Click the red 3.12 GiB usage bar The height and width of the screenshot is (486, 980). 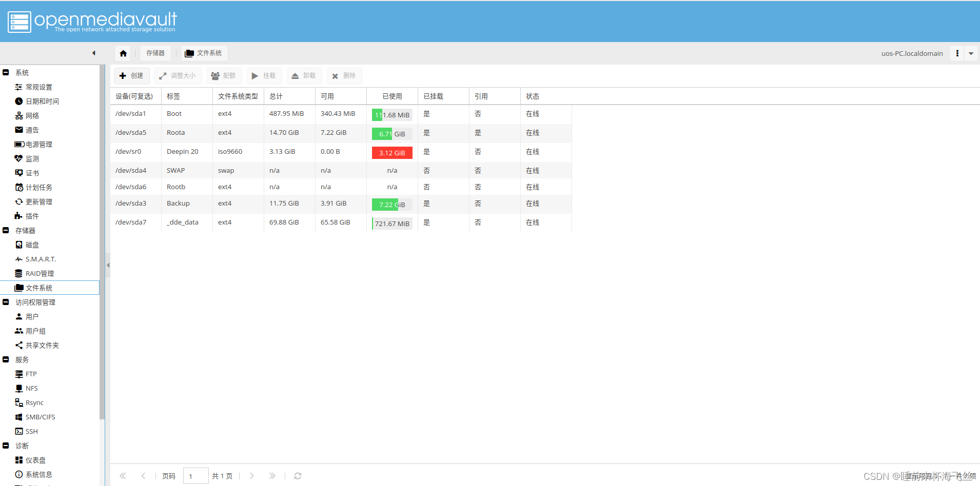(392, 153)
